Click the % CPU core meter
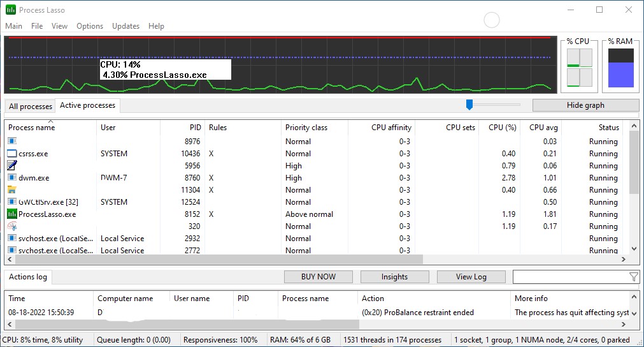The width and height of the screenshot is (644, 347). tap(579, 68)
